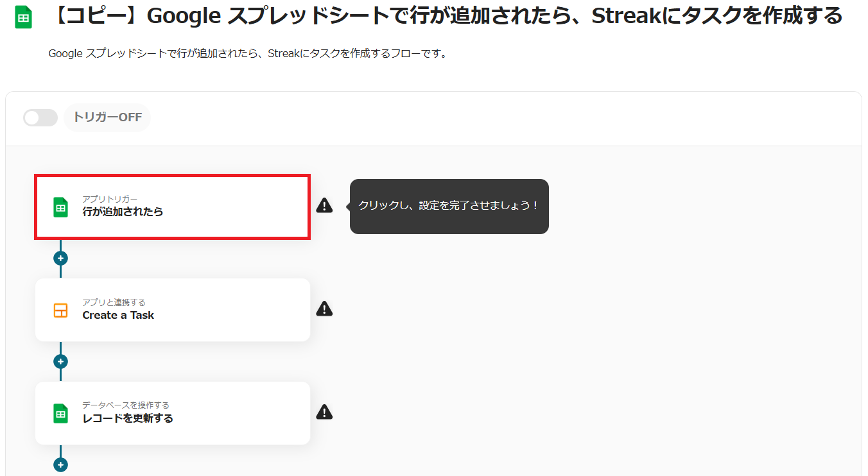The height and width of the screenshot is (476, 868).
Task: Click the flow description text under the title
Action: [248, 54]
